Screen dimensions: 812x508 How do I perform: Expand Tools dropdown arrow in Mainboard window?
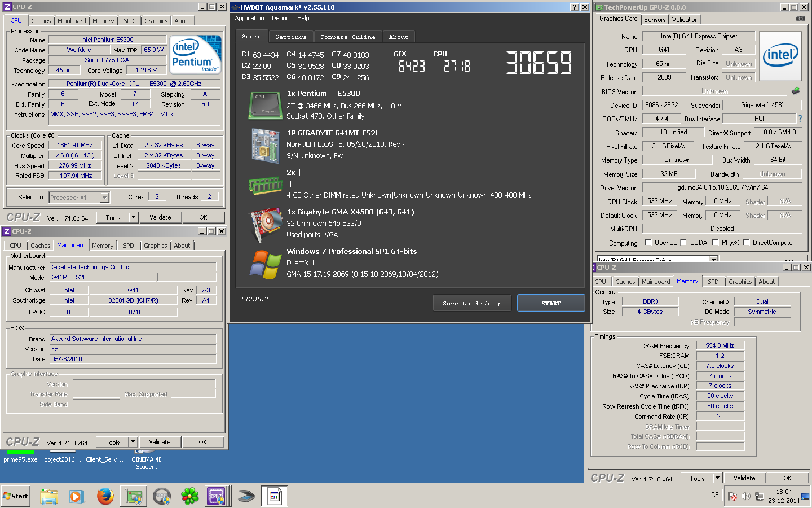[x=133, y=442]
